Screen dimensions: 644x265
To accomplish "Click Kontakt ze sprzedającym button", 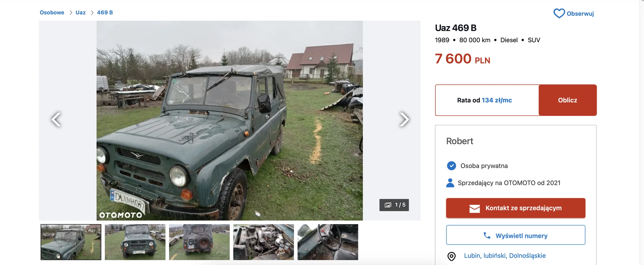I will [516, 208].
